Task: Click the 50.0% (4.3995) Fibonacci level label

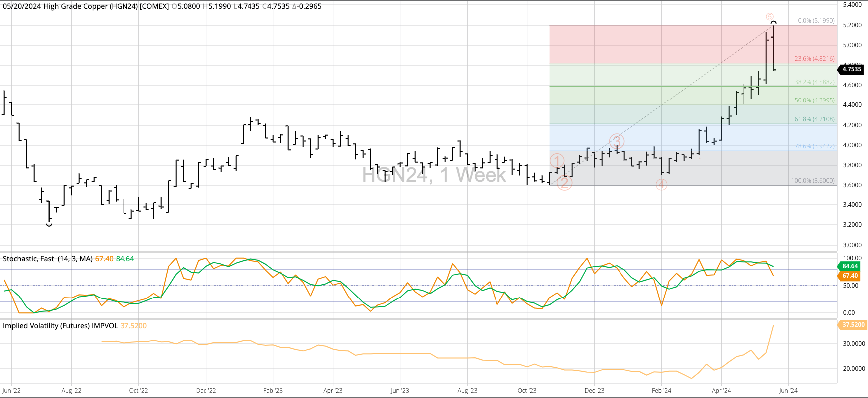Action: point(814,100)
